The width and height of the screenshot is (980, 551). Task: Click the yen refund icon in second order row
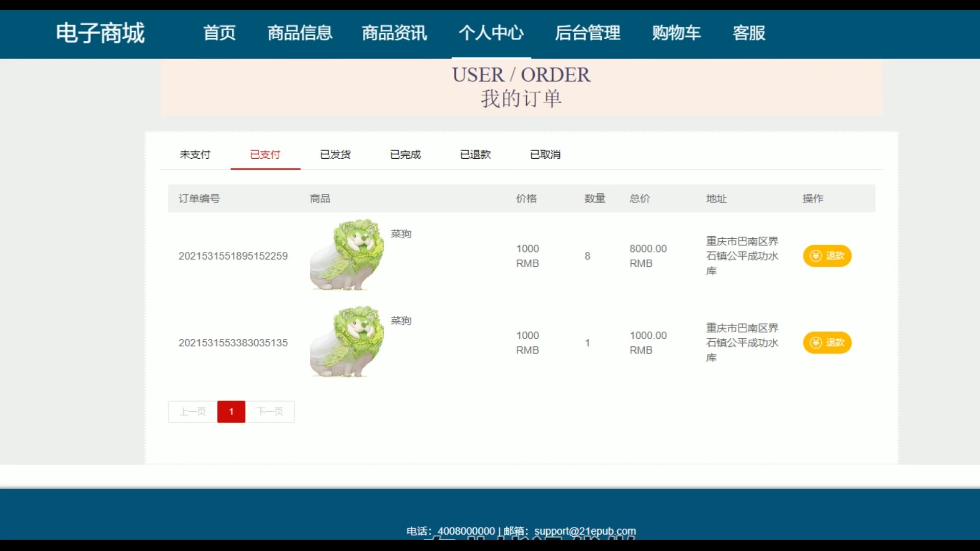coord(816,342)
